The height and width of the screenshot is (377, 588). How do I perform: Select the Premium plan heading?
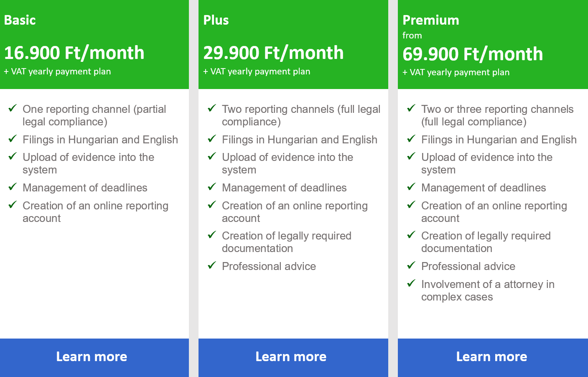(x=431, y=20)
